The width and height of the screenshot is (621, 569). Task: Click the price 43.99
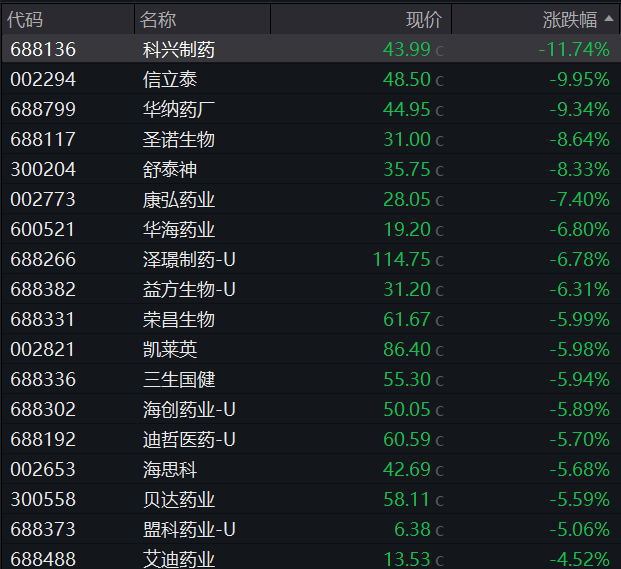click(x=406, y=49)
